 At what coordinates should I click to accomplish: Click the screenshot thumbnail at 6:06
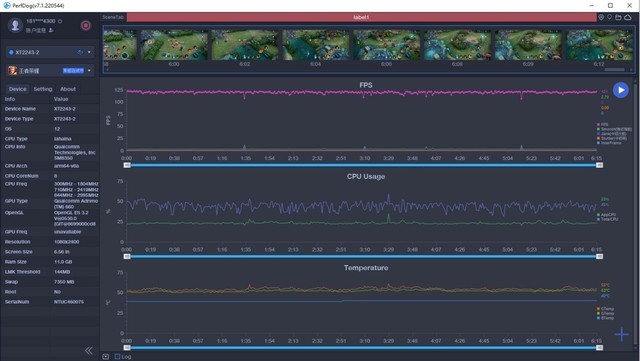[387, 45]
